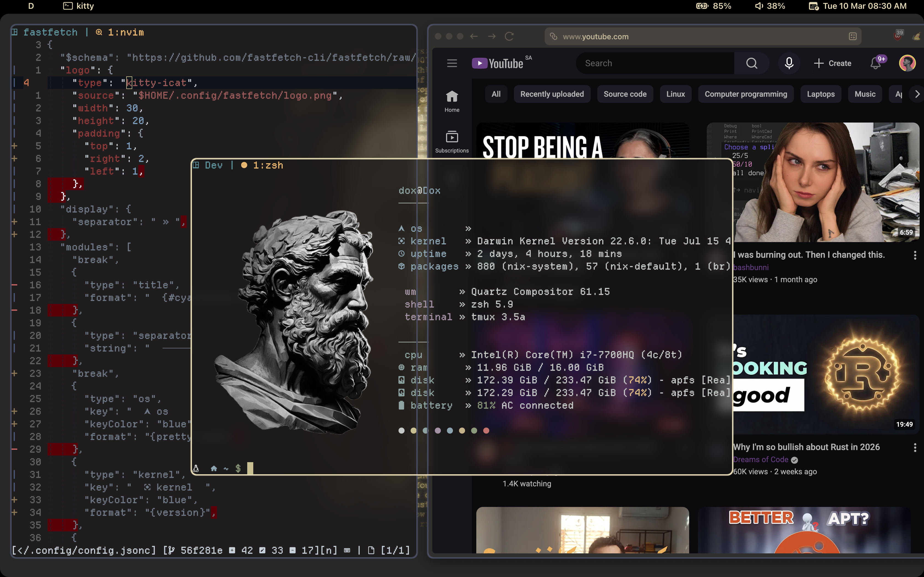Image resolution: width=924 pixels, height=577 pixels.
Task: Open options menu for Rust 2026 video
Action: coord(915,448)
